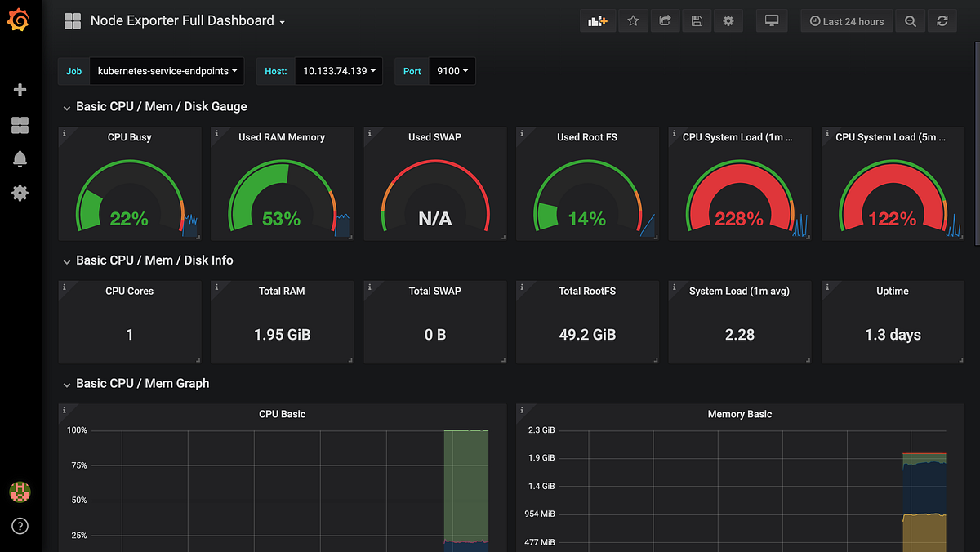Click the Job variable label
This screenshot has height=552, width=980.
click(x=73, y=71)
